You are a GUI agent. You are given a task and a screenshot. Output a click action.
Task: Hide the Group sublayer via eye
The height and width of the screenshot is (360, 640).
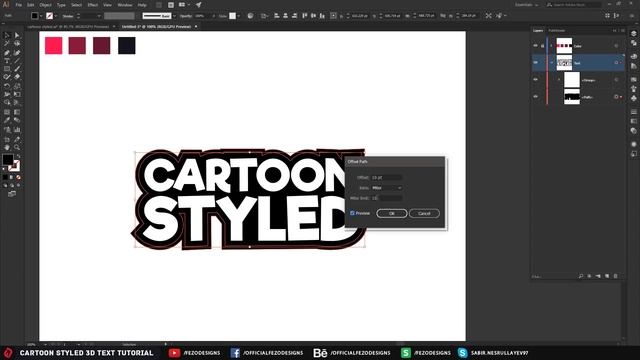point(536,80)
